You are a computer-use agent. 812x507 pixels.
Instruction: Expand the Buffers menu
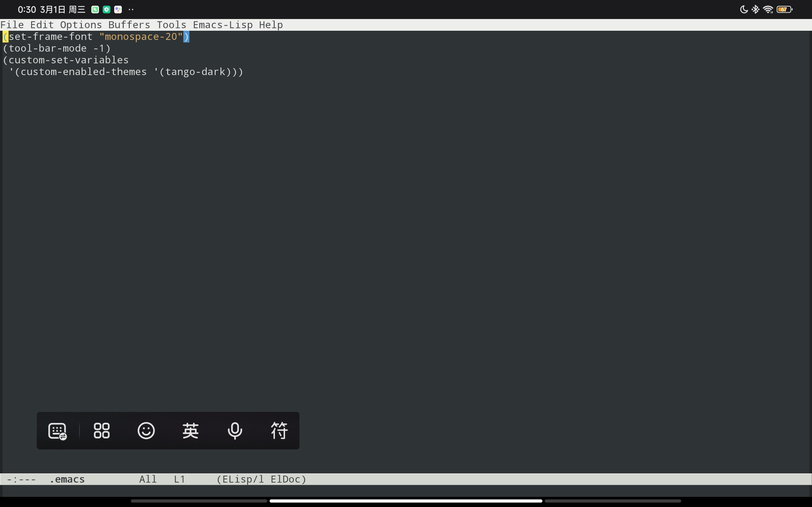click(x=129, y=25)
